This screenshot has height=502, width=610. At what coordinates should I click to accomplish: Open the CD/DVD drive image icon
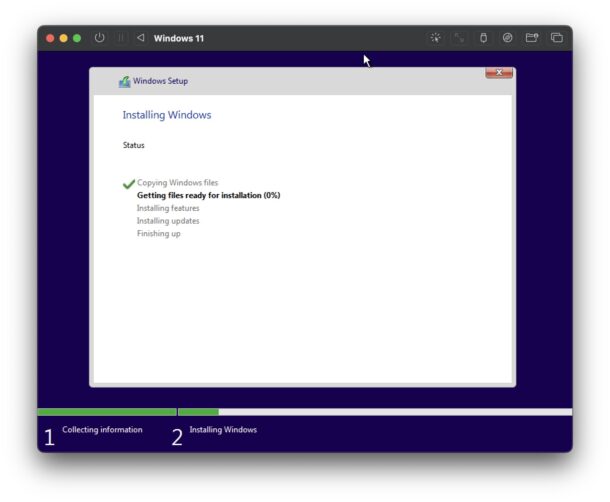click(x=507, y=38)
